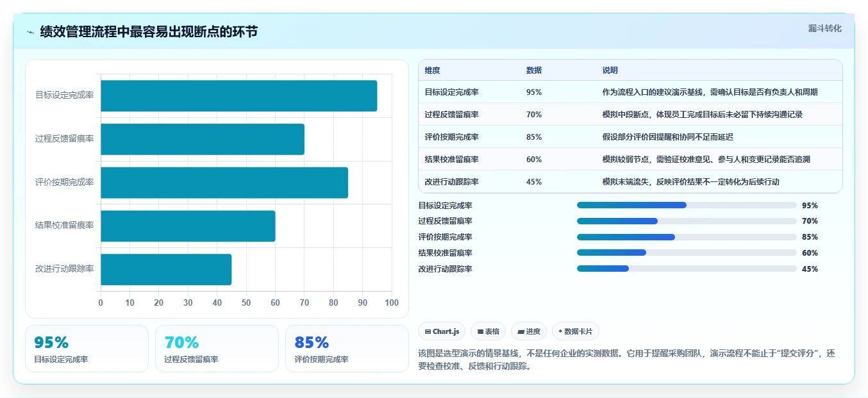Click the 漏斗转化 label in header
The width and height of the screenshot is (868, 398).
[x=824, y=28]
